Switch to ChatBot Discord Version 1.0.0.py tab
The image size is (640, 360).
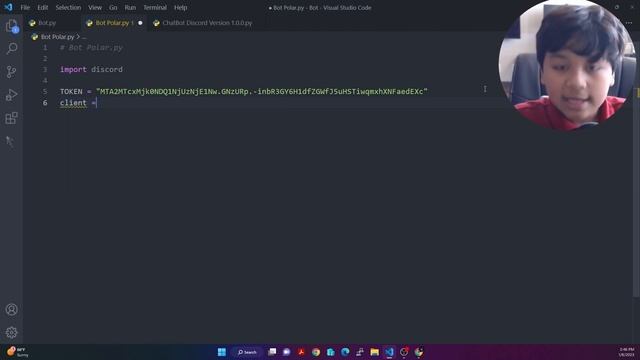pyautogui.click(x=207, y=23)
